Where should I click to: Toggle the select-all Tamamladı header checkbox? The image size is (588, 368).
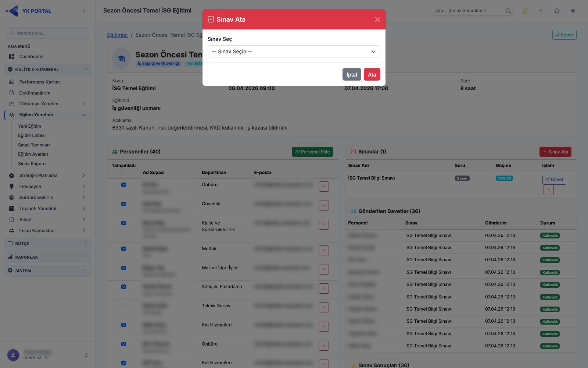pos(123,173)
